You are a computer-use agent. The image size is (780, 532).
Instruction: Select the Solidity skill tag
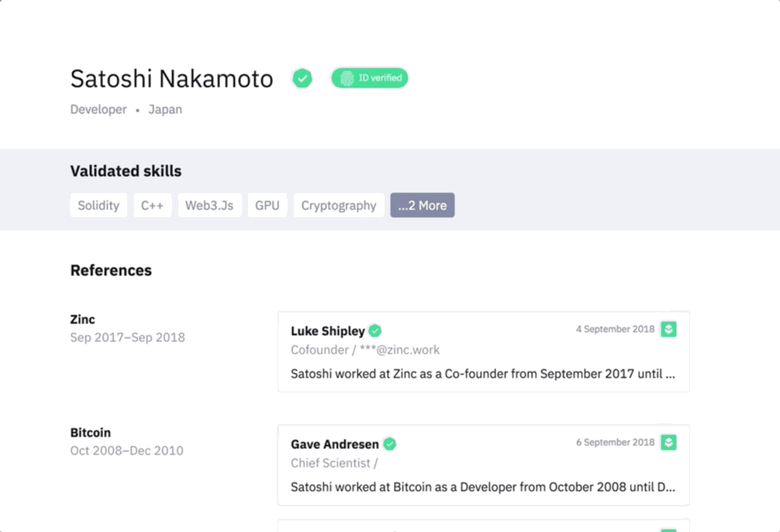(x=98, y=205)
